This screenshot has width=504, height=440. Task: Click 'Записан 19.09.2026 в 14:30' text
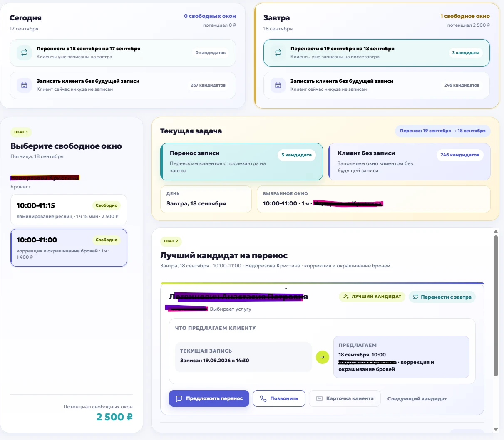click(215, 361)
